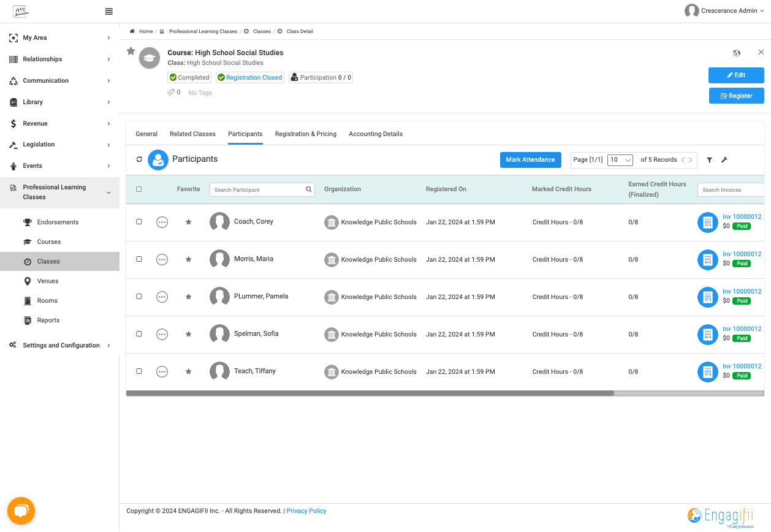Open Reports in the sidebar

pos(48,321)
